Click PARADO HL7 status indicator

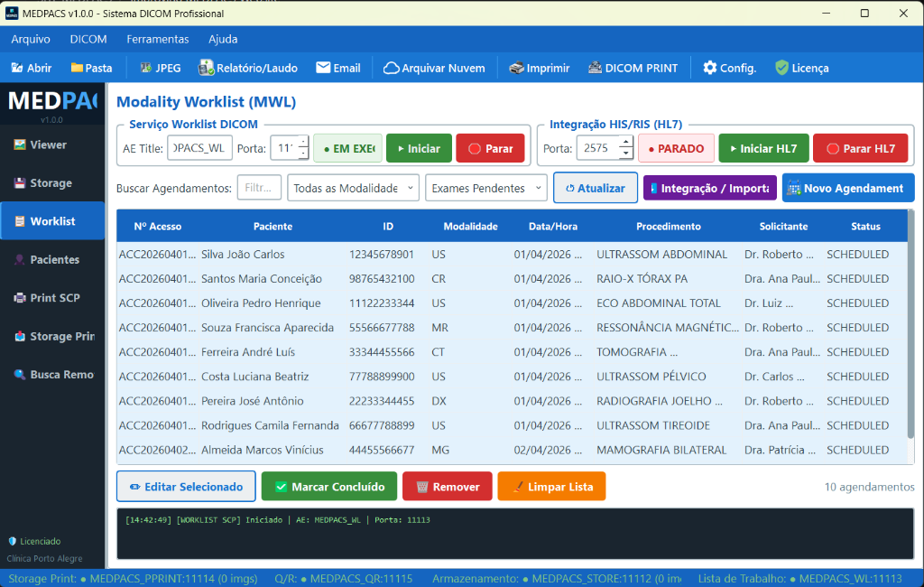click(677, 148)
